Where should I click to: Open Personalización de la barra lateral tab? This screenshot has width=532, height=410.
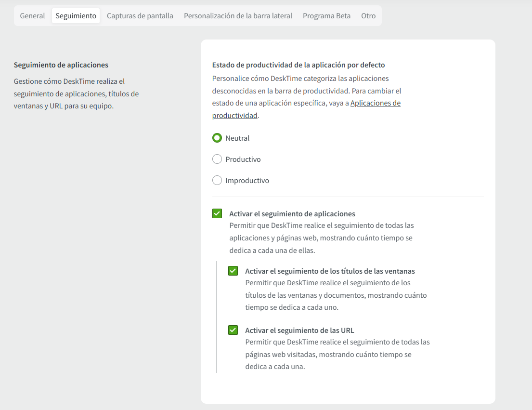[x=238, y=16]
